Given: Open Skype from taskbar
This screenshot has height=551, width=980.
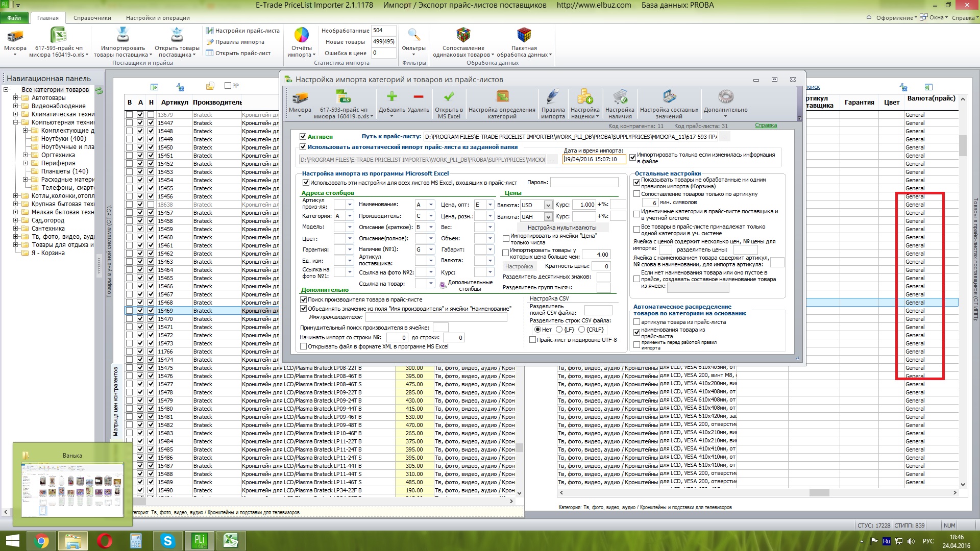Looking at the screenshot, I should point(168,541).
